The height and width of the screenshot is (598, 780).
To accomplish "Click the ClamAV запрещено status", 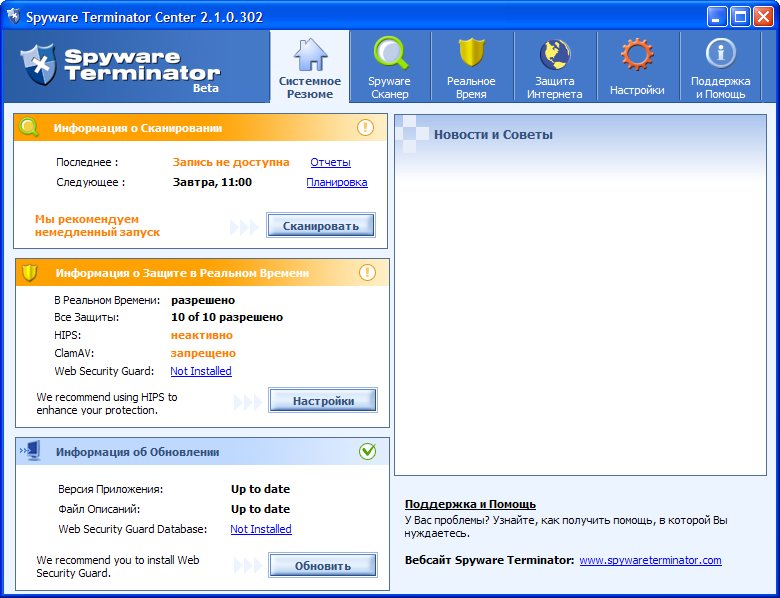I will click(203, 353).
